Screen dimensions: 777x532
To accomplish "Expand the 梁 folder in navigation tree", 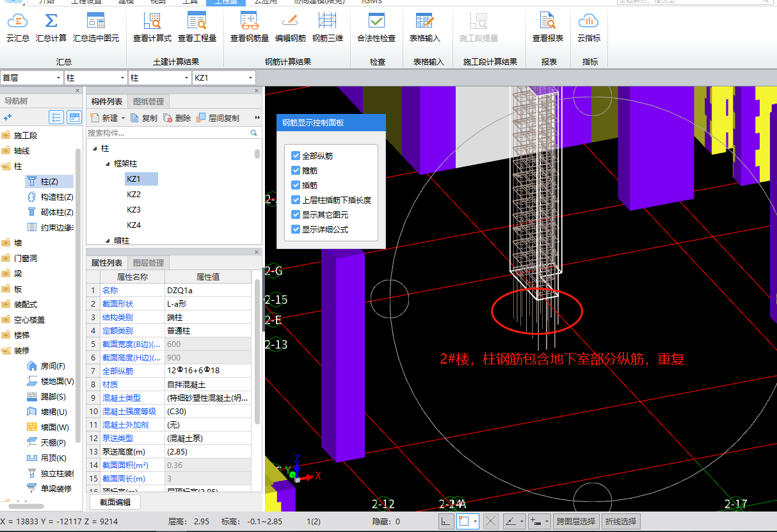I will [x=6, y=274].
